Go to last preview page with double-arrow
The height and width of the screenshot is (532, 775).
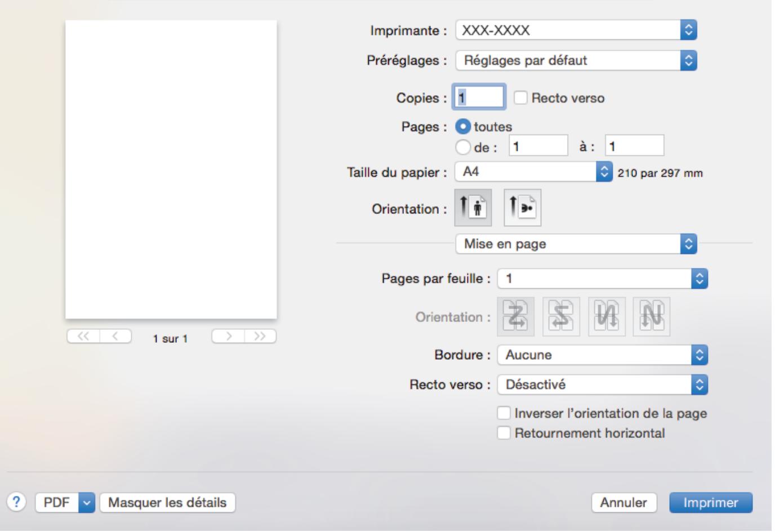260,336
